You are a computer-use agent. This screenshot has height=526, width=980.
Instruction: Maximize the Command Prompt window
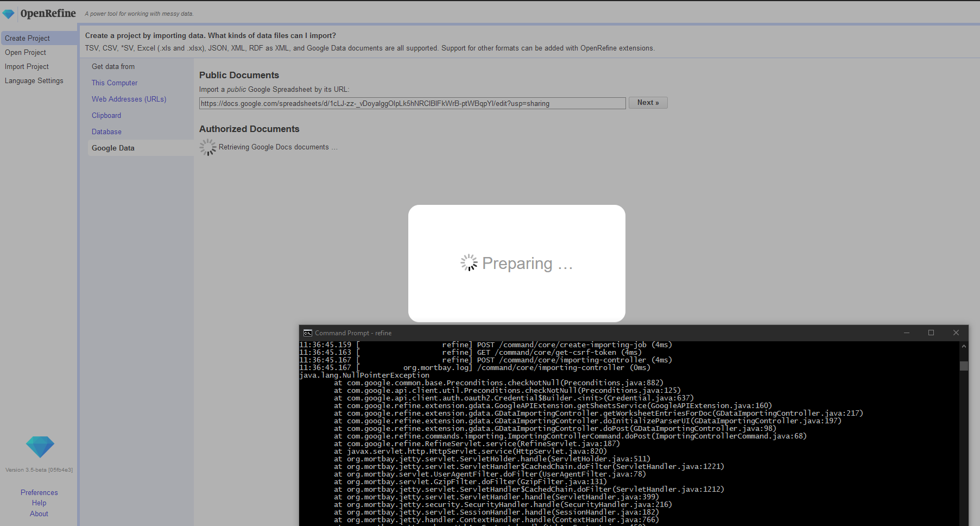click(931, 333)
